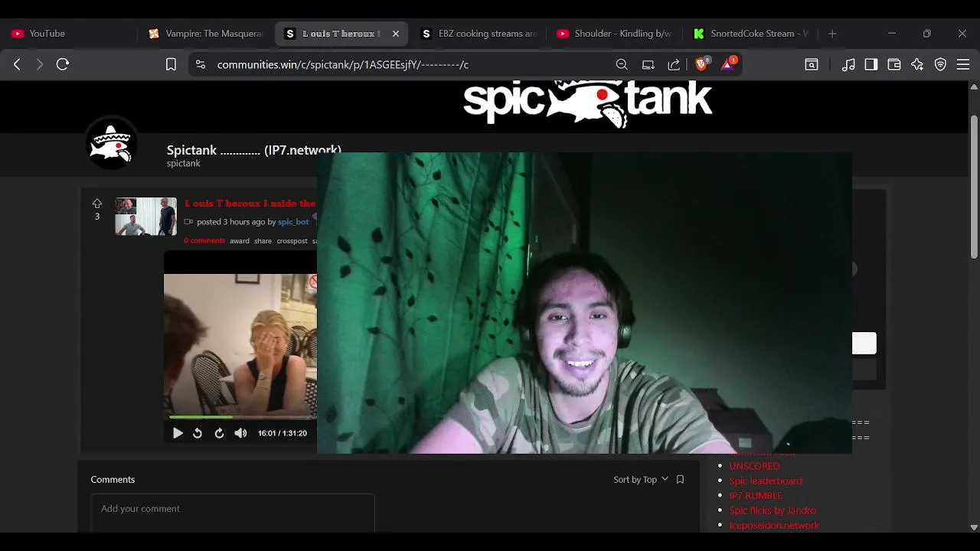This screenshot has width=980, height=551.
Task: Click the spictank banner logo
Action: tap(588, 103)
